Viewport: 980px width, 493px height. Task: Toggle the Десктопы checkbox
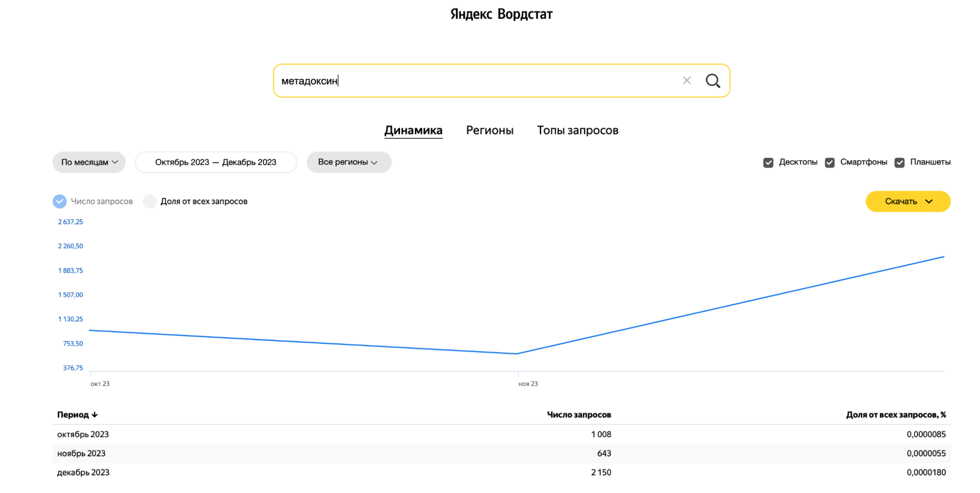[768, 163]
